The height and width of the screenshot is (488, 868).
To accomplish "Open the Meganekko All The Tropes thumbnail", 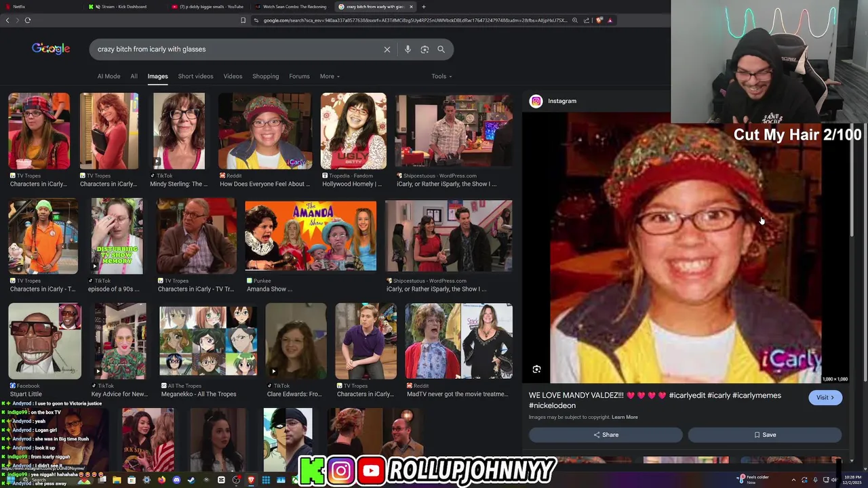I will tap(208, 341).
